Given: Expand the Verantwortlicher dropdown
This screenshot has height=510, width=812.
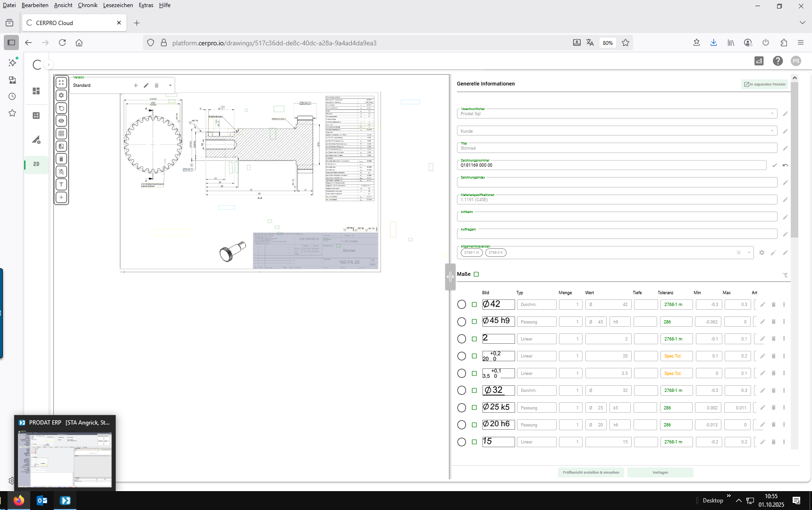Looking at the screenshot, I should click(772, 114).
